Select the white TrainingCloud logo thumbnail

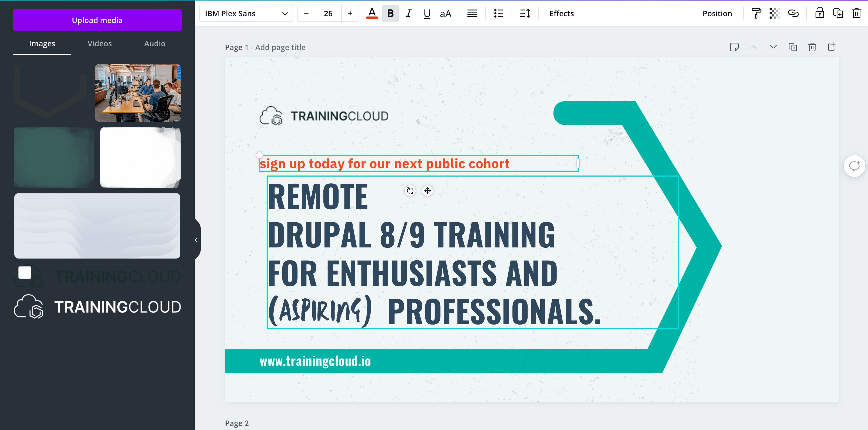click(x=97, y=307)
